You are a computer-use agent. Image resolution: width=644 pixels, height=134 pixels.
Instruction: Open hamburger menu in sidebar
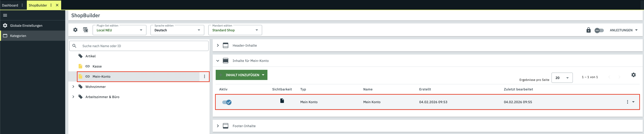click(5, 15)
